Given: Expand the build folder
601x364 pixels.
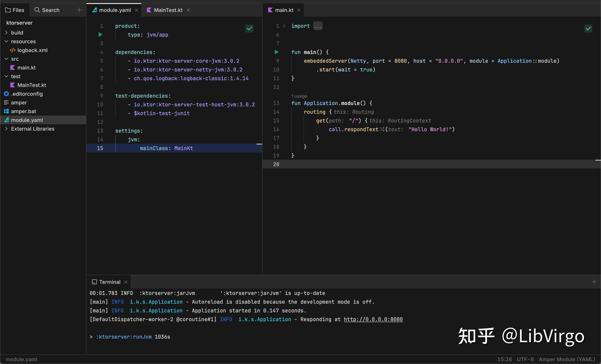Looking at the screenshot, I should [x=6, y=33].
